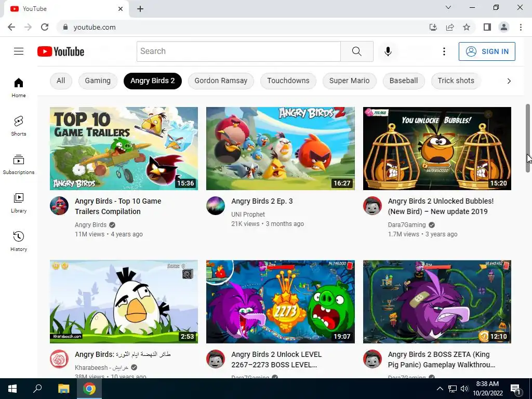
Task: Open Subscriptions in the sidebar
Action: coord(19,164)
